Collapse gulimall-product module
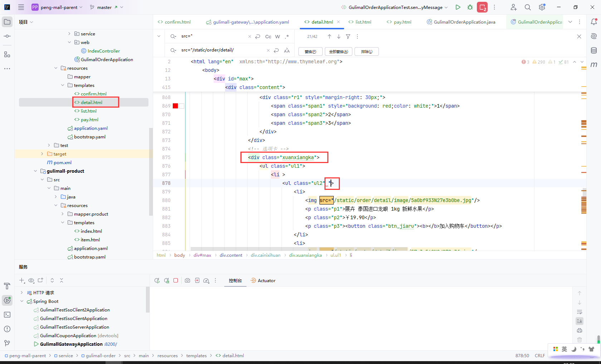601x364 pixels. click(35, 171)
